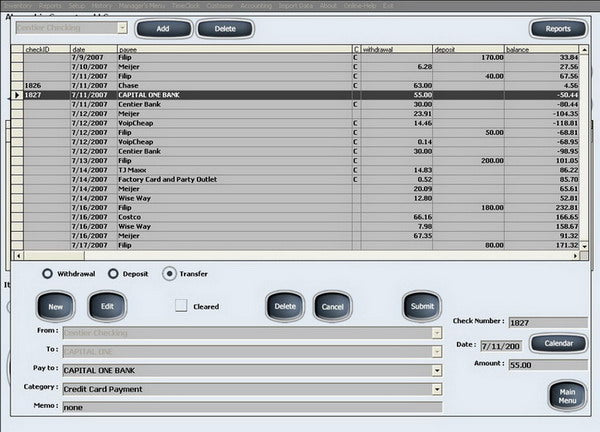The width and height of the screenshot is (600, 432).
Task: Open the Calendar date picker
Action: [559, 343]
